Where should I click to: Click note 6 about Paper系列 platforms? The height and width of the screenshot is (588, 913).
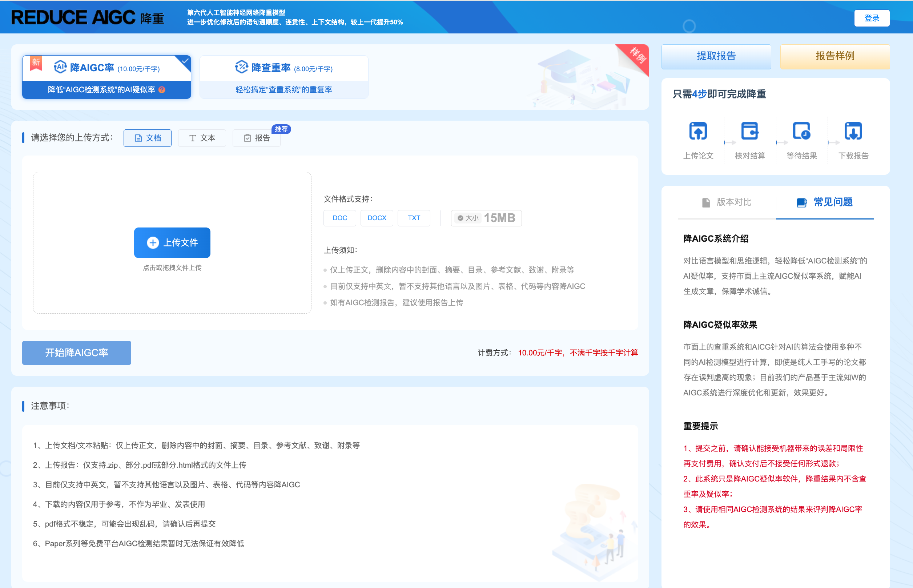point(138,543)
